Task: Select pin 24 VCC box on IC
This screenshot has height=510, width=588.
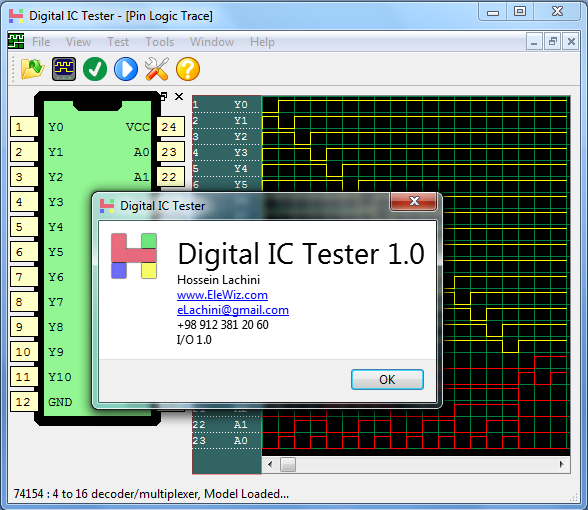Action: tap(171, 127)
